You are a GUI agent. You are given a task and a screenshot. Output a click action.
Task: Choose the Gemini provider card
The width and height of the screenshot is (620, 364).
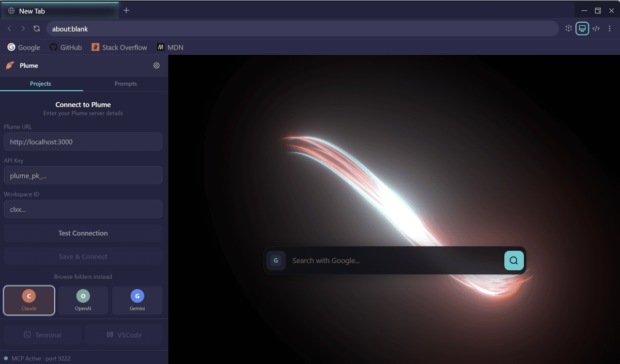(x=137, y=300)
